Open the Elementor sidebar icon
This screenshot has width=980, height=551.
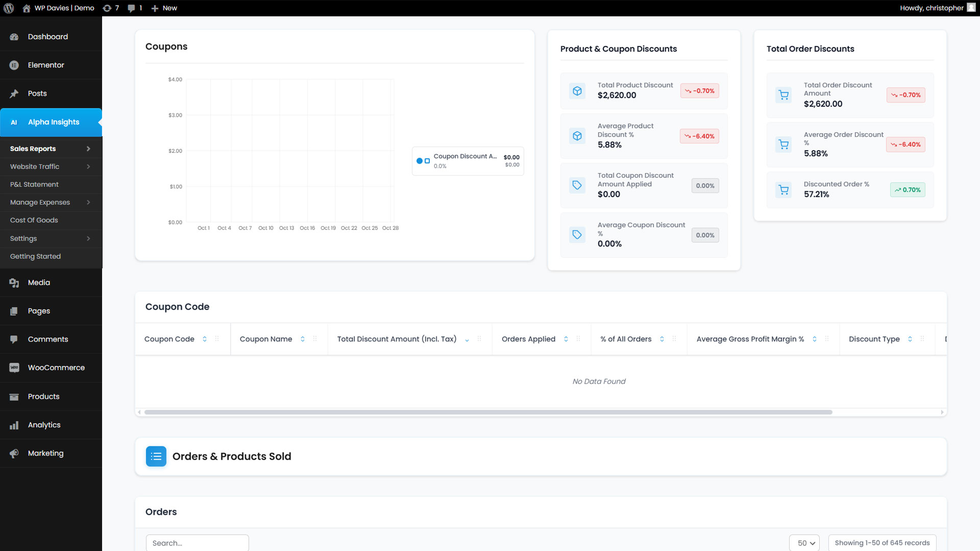14,65
